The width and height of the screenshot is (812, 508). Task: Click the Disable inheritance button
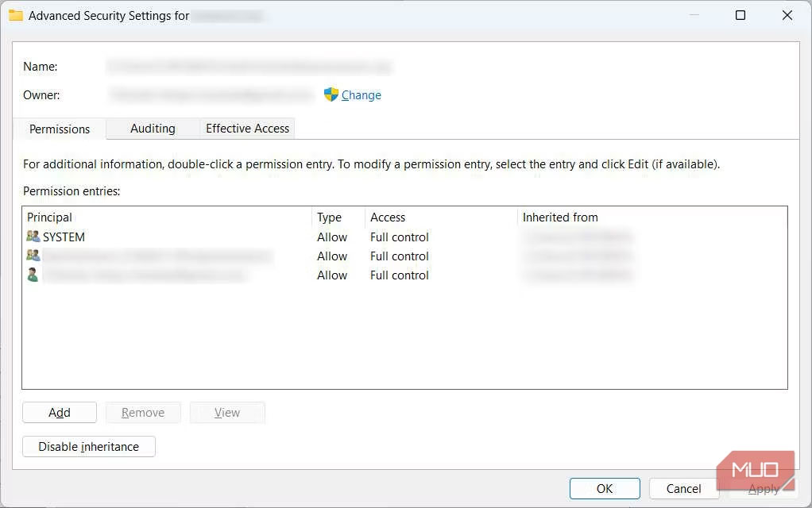point(88,446)
